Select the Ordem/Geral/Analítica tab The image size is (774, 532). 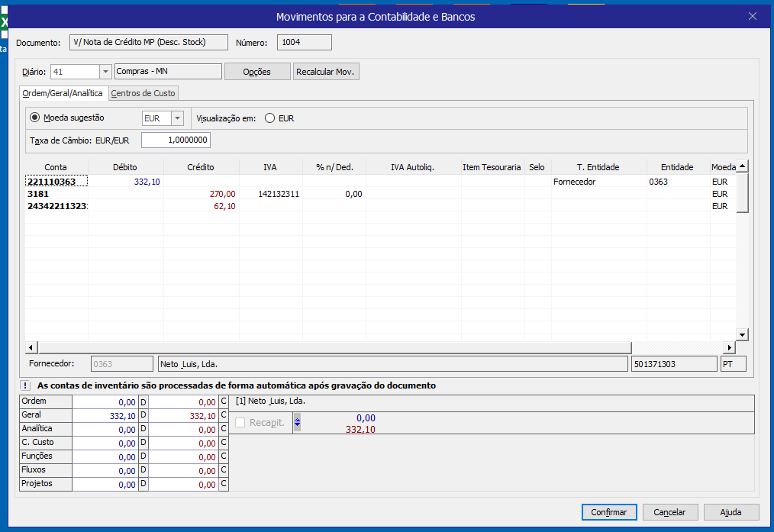pos(63,93)
